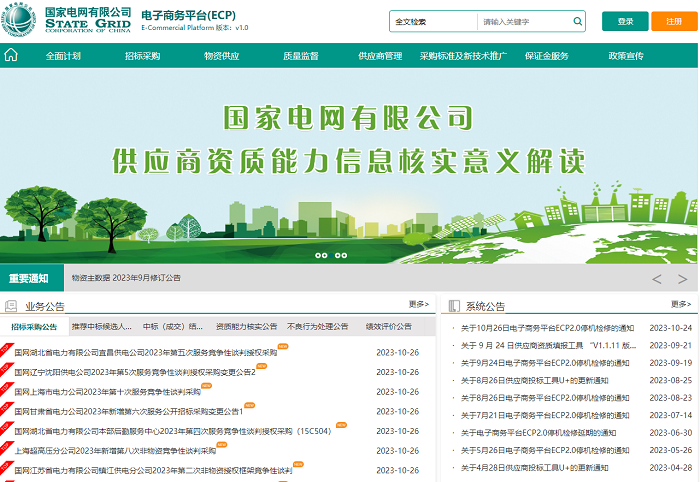Viewport: 700px width, 482px height.
Task: Select the 推荐中标候选人 tab
Action: (x=102, y=327)
